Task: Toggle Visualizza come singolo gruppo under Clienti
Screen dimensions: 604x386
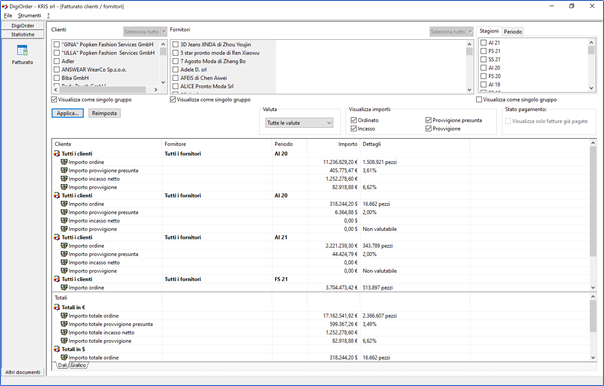Action: tap(54, 99)
